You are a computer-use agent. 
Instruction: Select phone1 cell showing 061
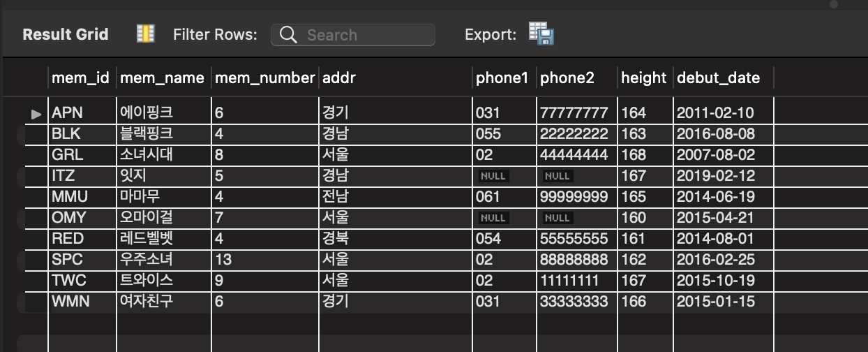click(504, 197)
